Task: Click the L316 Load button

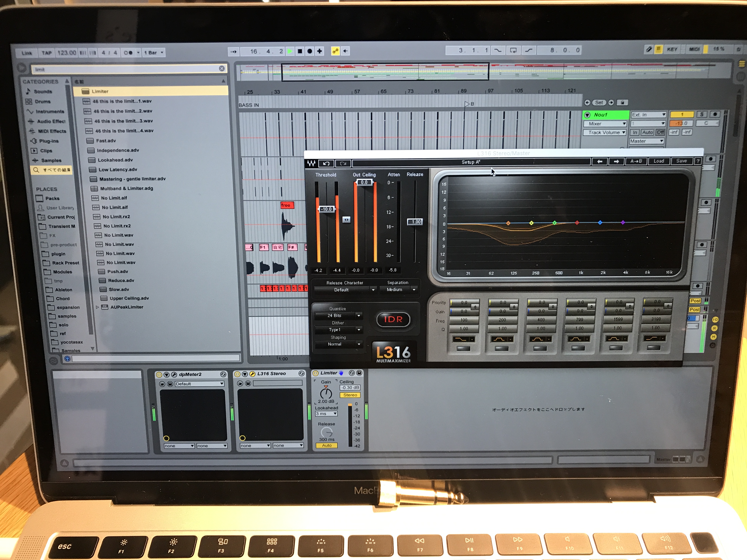Action: coord(658,161)
